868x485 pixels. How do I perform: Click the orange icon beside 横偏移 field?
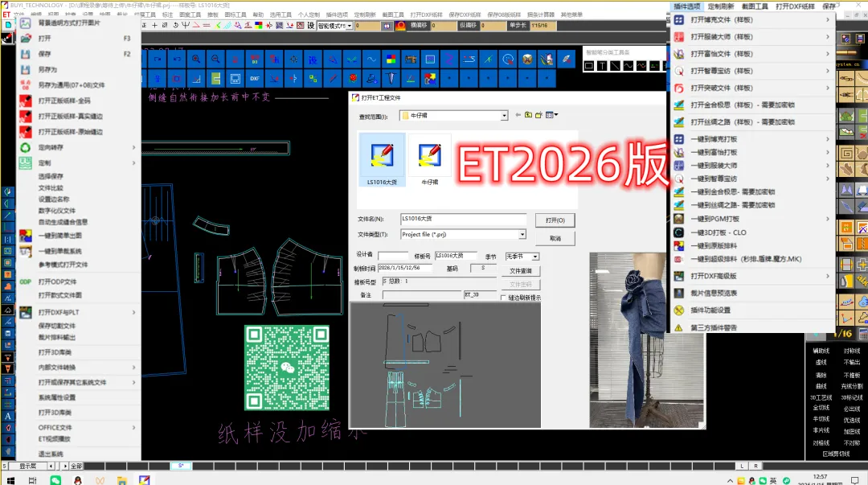click(400, 26)
